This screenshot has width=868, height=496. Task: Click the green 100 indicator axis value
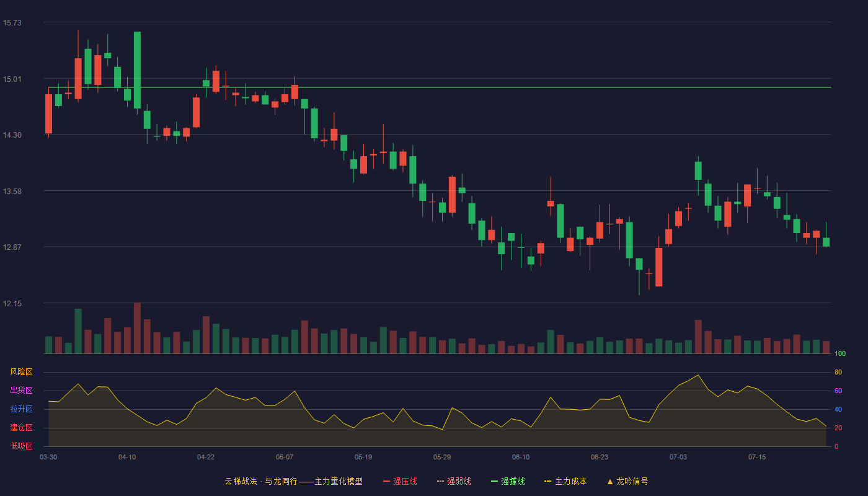pos(840,354)
